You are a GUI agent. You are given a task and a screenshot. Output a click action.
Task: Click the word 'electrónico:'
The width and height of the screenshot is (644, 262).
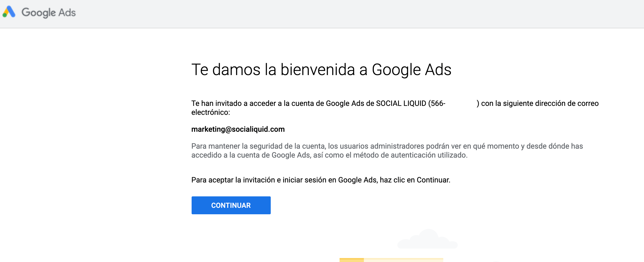point(211,112)
